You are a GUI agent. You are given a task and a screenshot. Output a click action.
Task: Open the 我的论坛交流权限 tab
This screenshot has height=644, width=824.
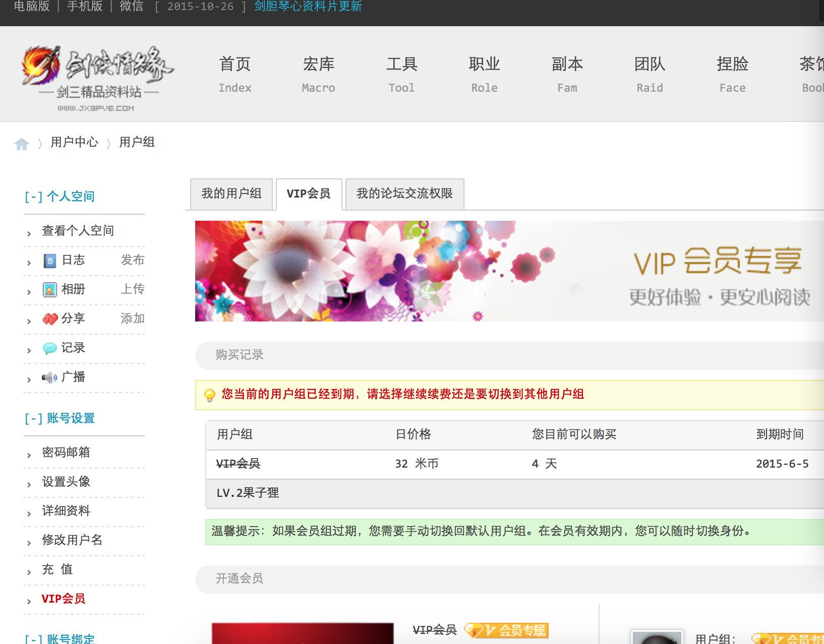pos(404,194)
